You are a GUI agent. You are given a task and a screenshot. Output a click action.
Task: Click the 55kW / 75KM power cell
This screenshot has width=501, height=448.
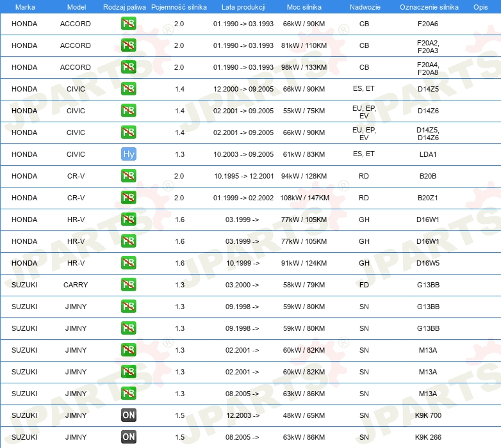tap(304, 111)
